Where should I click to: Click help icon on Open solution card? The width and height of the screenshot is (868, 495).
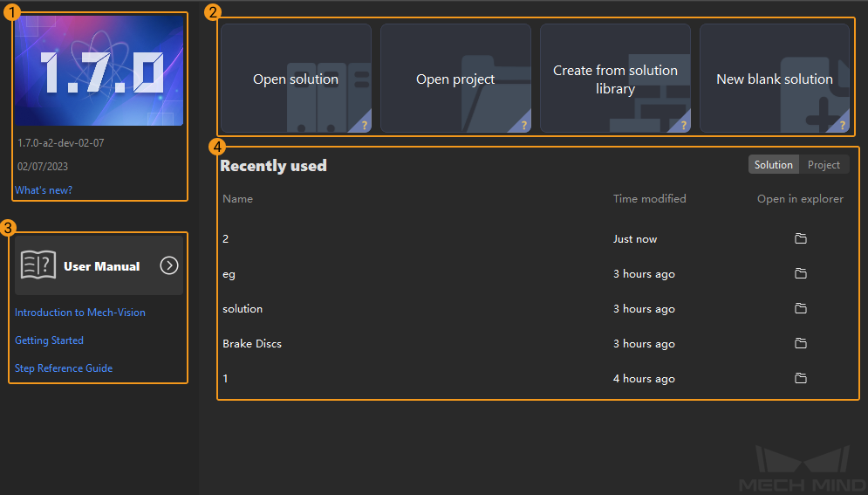(x=364, y=126)
